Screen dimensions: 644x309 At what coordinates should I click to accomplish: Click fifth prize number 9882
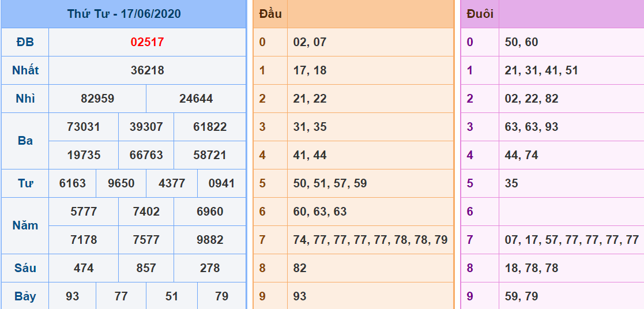click(x=210, y=240)
